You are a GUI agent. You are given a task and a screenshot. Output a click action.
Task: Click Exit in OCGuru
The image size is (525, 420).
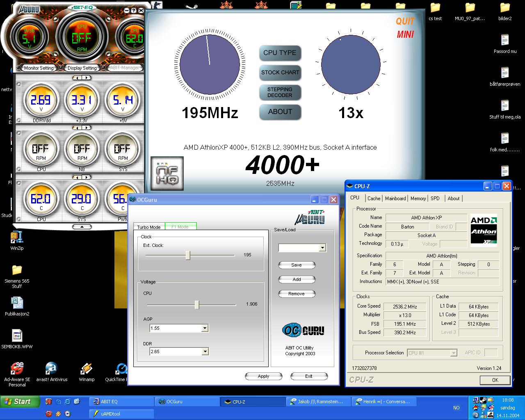(309, 376)
